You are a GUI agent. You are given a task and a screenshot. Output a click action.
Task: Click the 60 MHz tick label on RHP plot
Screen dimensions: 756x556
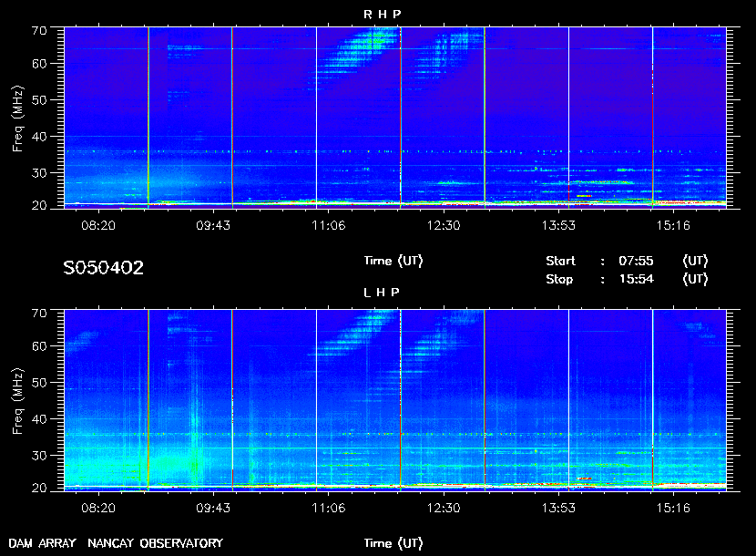(39, 64)
